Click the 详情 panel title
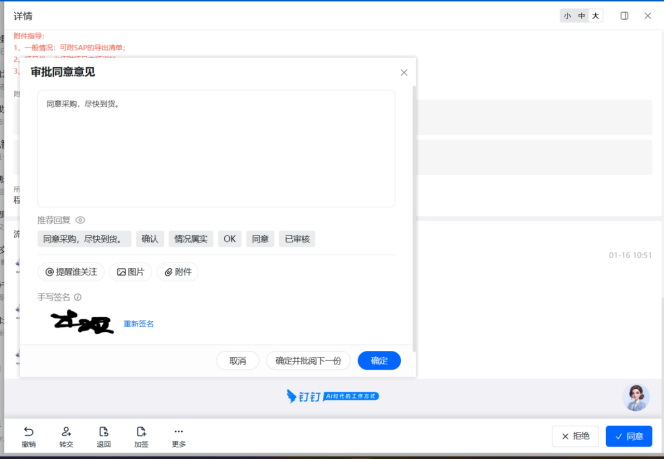The width and height of the screenshot is (665, 460). click(23, 16)
